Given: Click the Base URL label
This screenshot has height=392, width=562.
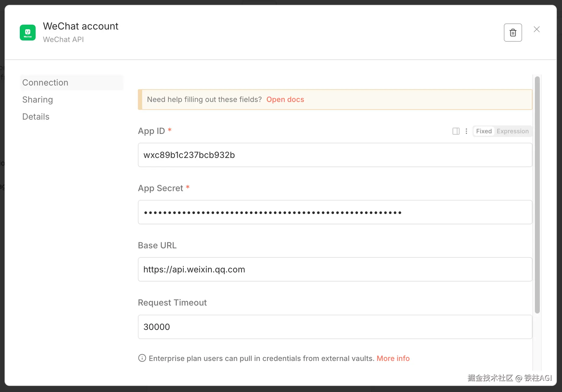Looking at the screenshot, I should coord(157,245).
